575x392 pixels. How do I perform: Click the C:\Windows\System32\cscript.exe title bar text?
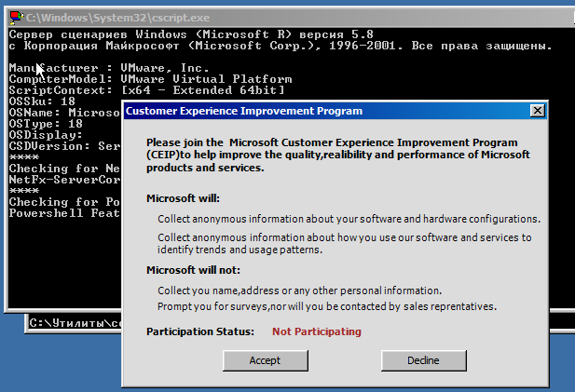coord(117,18)
